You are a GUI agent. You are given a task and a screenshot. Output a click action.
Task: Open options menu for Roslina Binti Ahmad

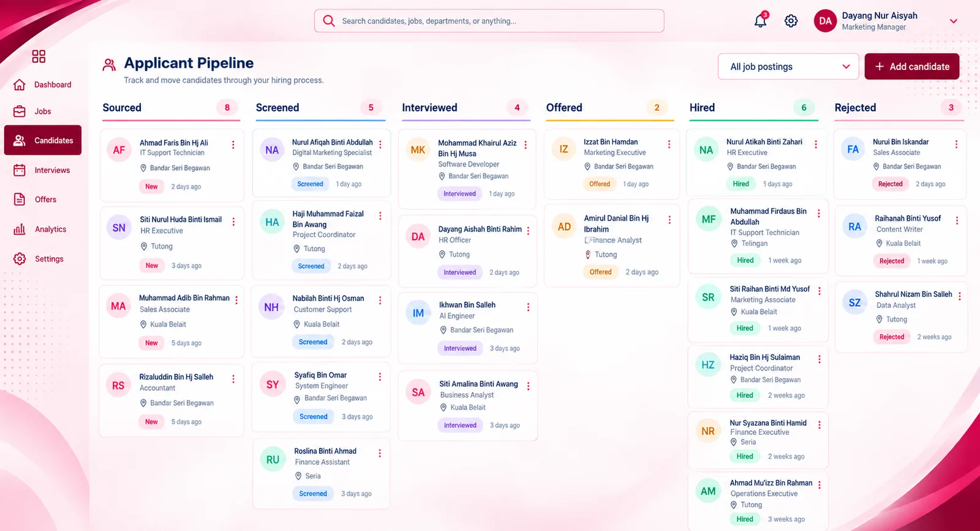point(380,453)
